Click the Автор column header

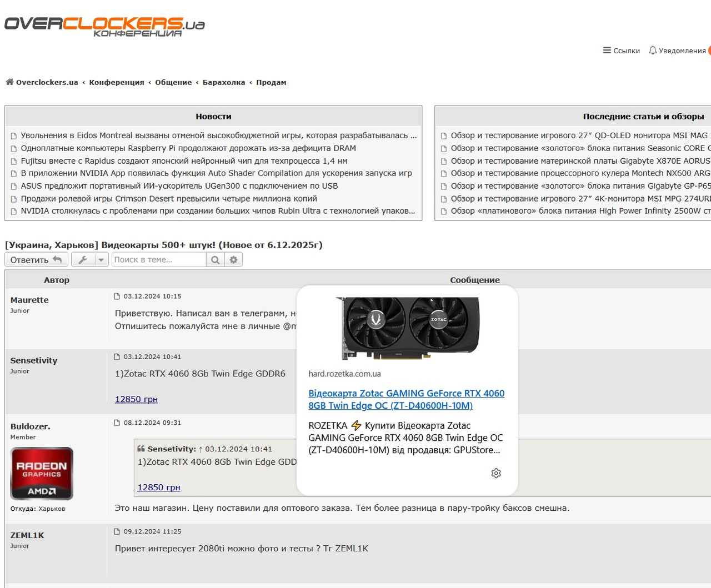point(57,280)
